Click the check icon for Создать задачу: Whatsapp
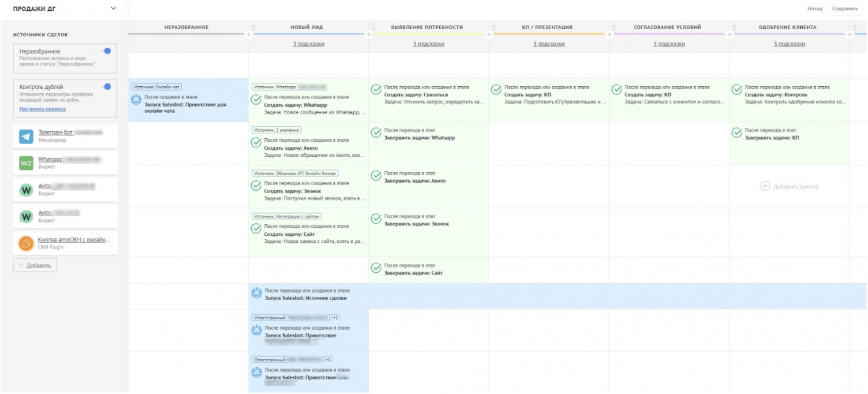The height and width of the screenshot is (394, 868). pos(256,100)
